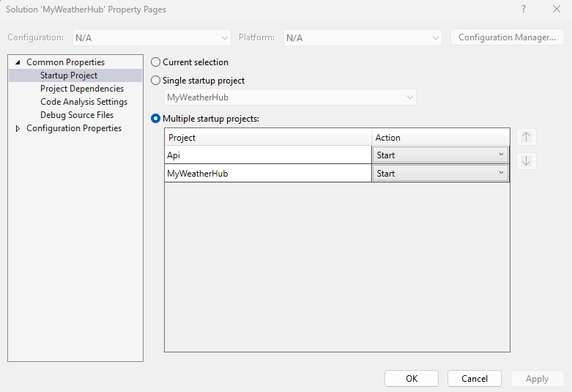Choose Multiple startup projects option

point(156,119)
